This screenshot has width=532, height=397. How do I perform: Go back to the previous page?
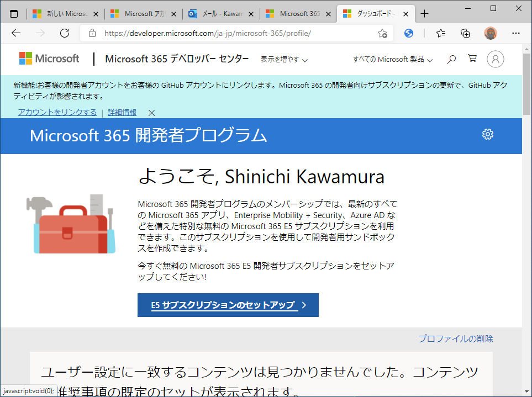click(16, 33)
